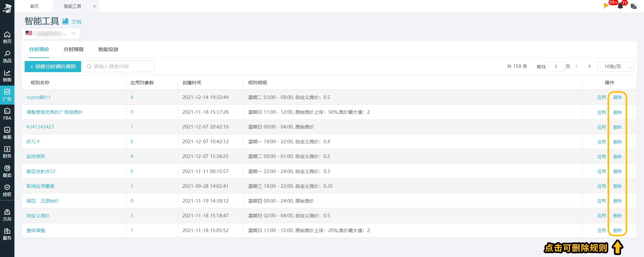The height and width of the screenshot is (257, 644).
Task: Click 删除 for 整体调整 row
Action: (x=617, y=230)
